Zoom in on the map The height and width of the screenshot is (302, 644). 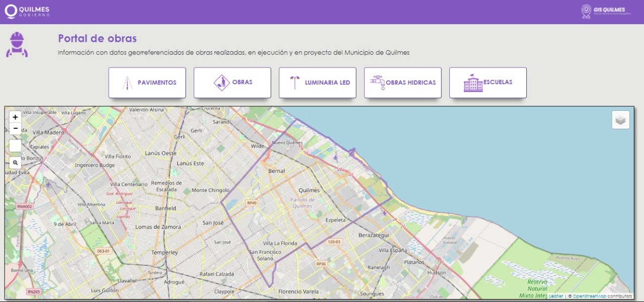(x=16, y=117)
